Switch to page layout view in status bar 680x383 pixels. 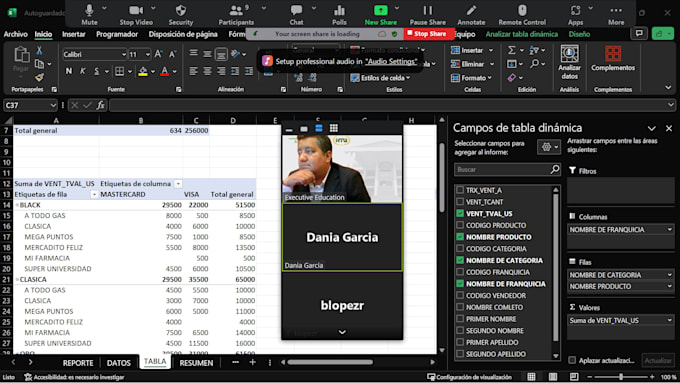tap(552, 376)
